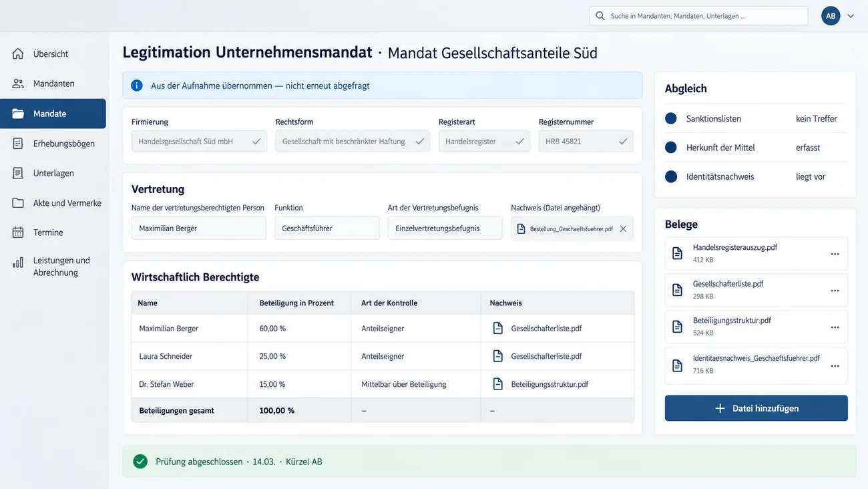Click the Beteiligung in Prozent column header
The width and height of the screenshot is (868, 489).
(x=296, y=303)
